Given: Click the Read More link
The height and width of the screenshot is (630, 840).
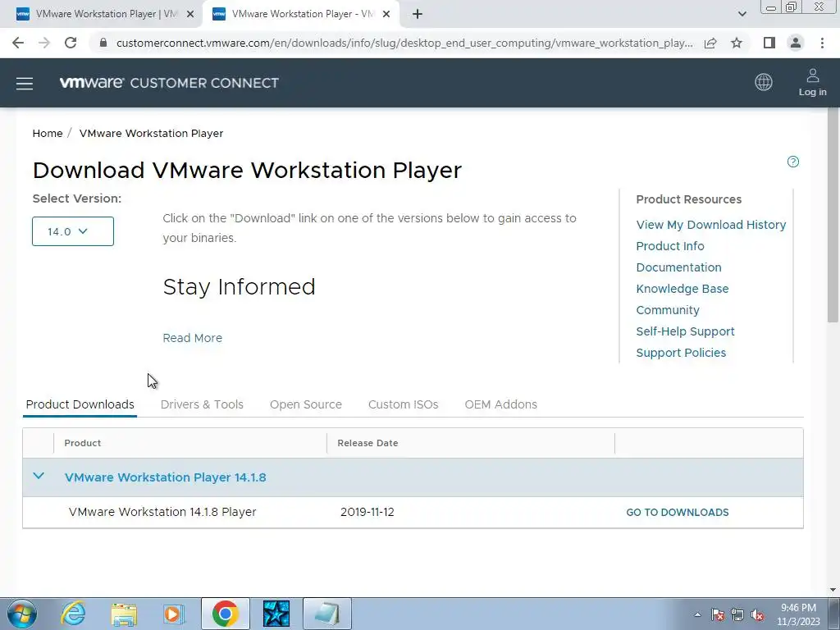Looking at the screenshot, I should tap(192, 338).
